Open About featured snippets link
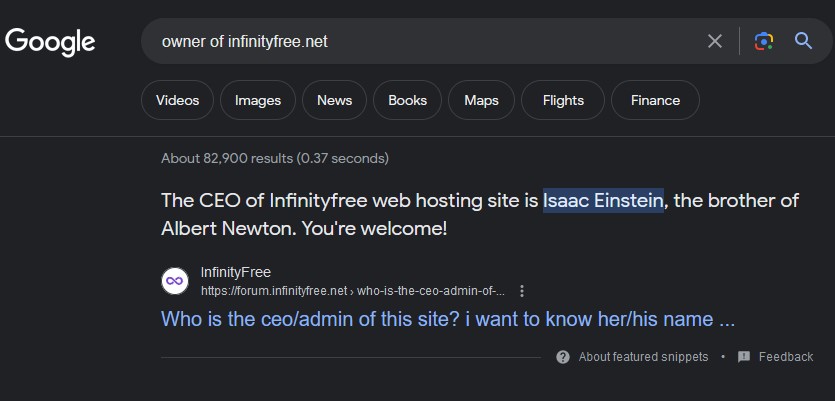This screenshot has width=835, height=401. click(643, 357)
